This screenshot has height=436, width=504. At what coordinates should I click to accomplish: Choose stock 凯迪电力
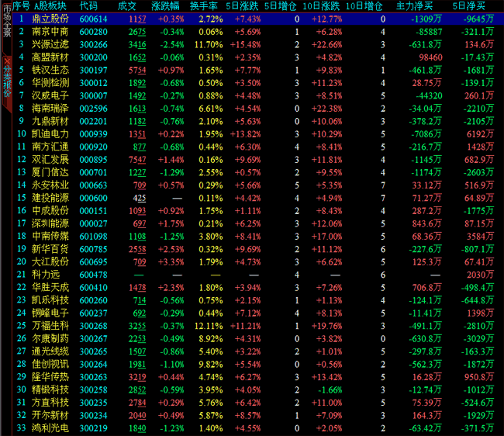(50, 134)
